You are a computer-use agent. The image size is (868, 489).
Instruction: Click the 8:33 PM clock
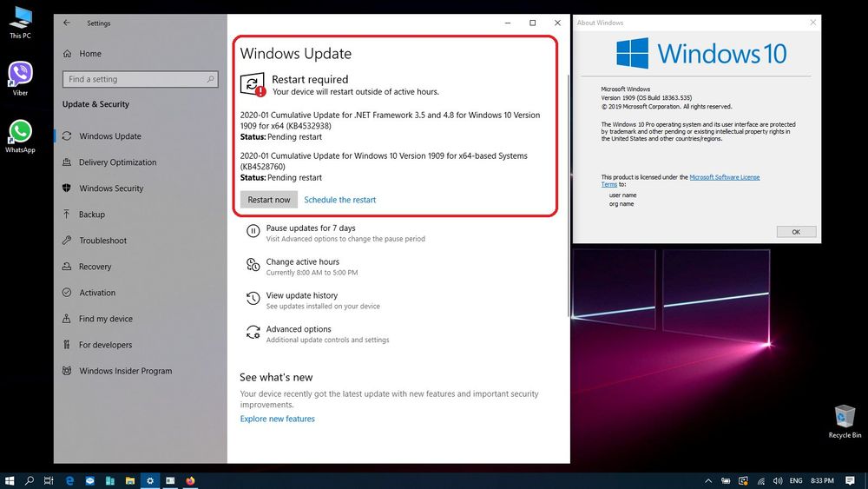click(822, 480)
